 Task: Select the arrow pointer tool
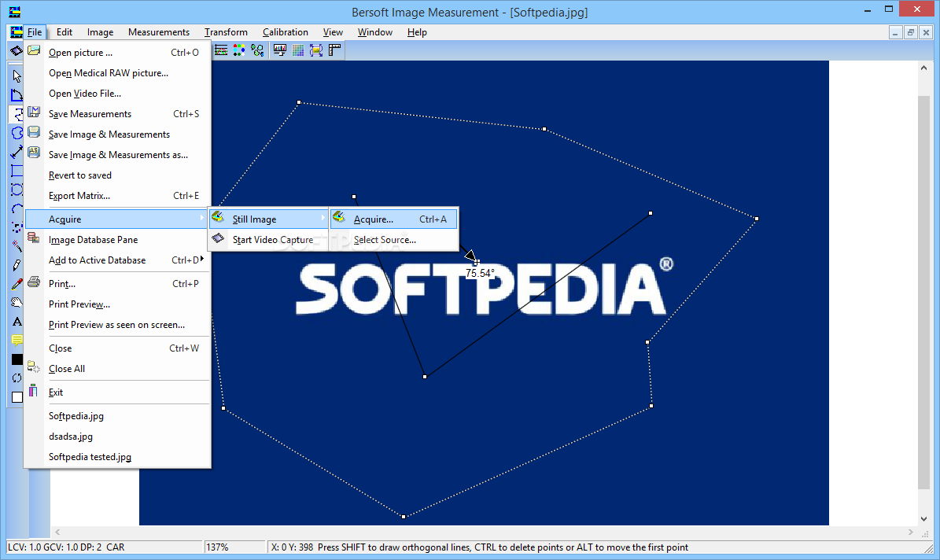[17, 76]
